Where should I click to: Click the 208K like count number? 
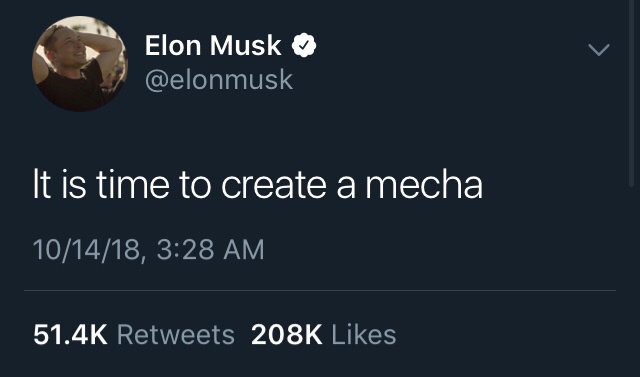tap(287, 335)
